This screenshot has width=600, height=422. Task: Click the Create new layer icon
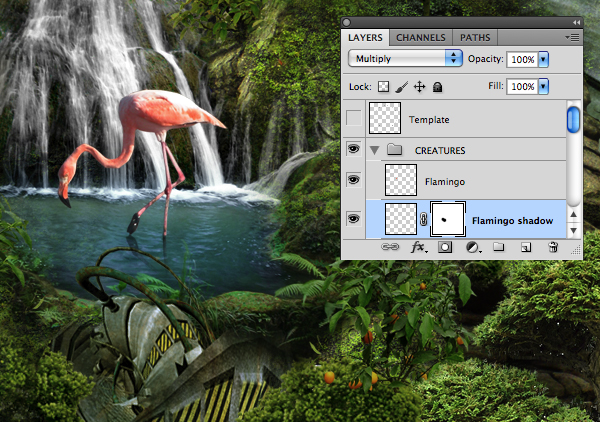[526, 248]
